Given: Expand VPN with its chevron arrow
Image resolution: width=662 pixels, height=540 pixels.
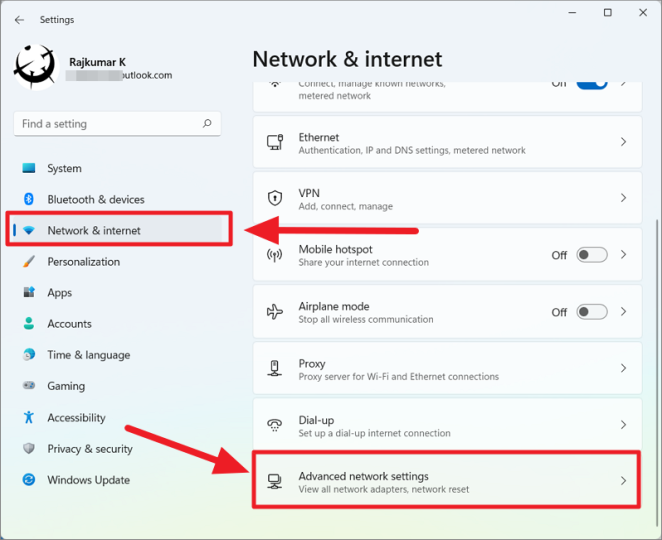Looking at the screenshot, I should pos(623,198).
